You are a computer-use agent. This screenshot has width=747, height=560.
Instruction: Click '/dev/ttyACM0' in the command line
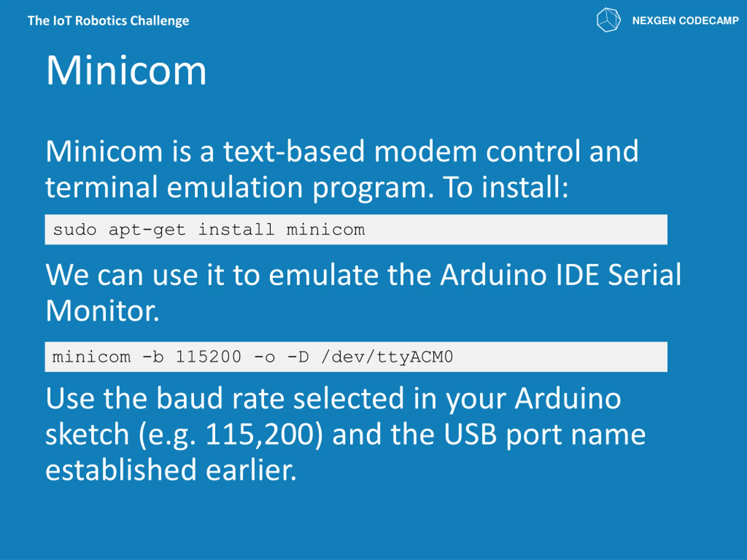(387, 357)
